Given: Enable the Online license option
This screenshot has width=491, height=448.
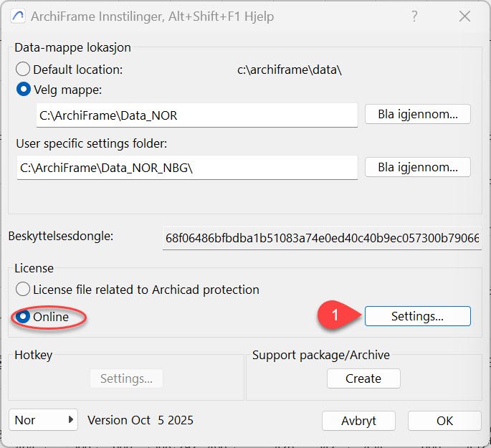Looking at the screenshot, I should [24, 317].
